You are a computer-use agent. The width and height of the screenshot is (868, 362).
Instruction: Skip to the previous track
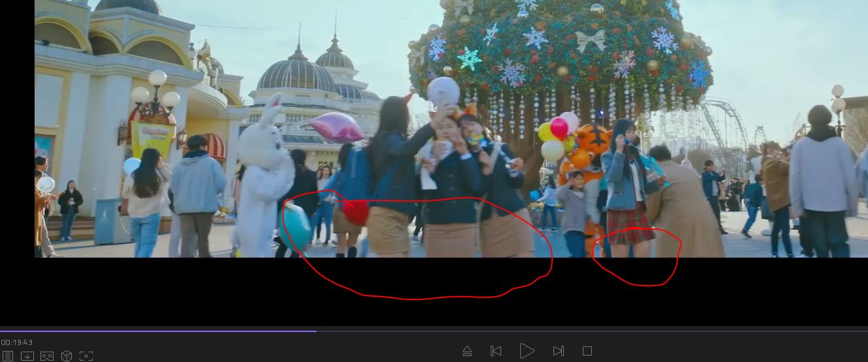coord(496,351)
